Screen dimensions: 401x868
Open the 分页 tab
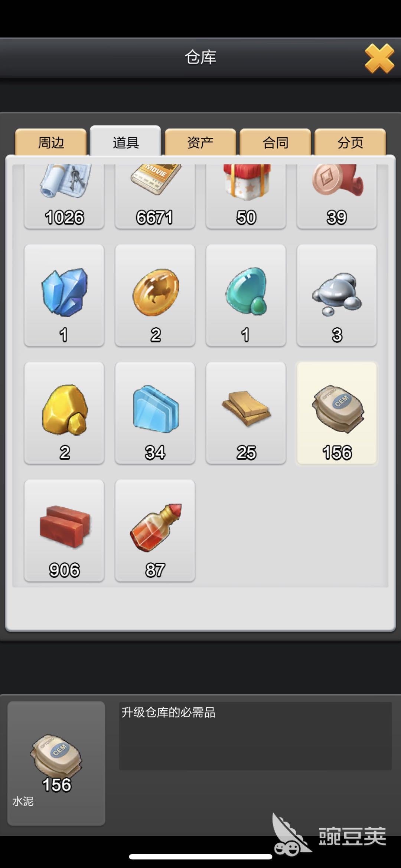coord(350,142)
